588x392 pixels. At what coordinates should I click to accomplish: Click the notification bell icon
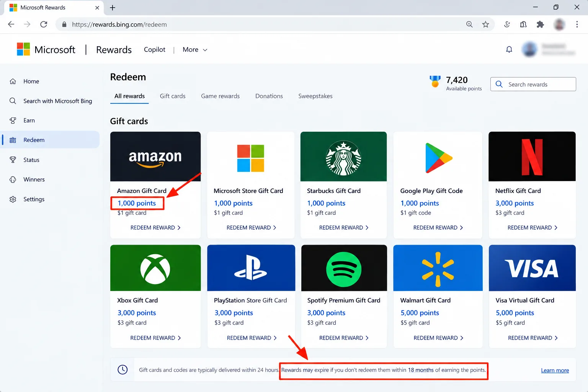coord(509,49)
